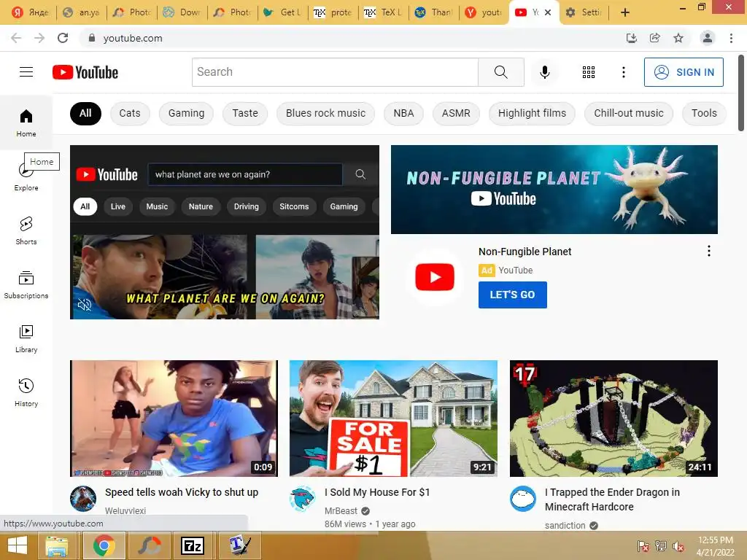Click the volume icon in system tray
This screenshot has height=560, width=747.
coord(678,546)
